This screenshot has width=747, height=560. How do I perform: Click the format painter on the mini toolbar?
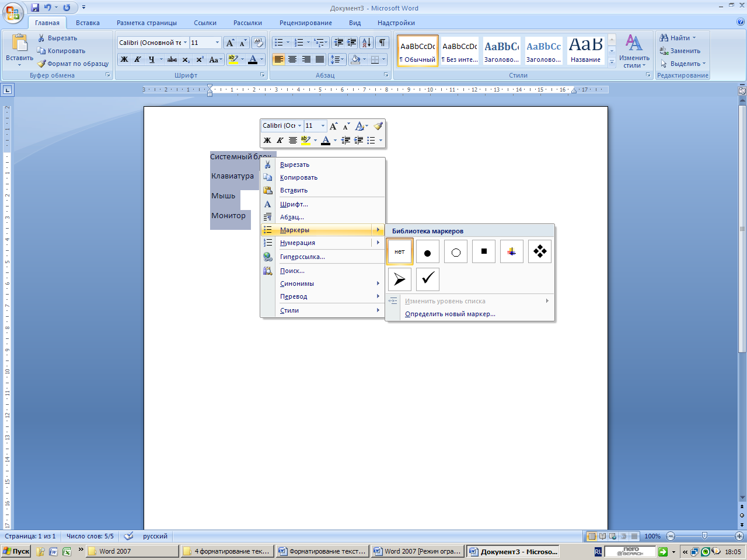pyautogui.click(x=378, y=126)
